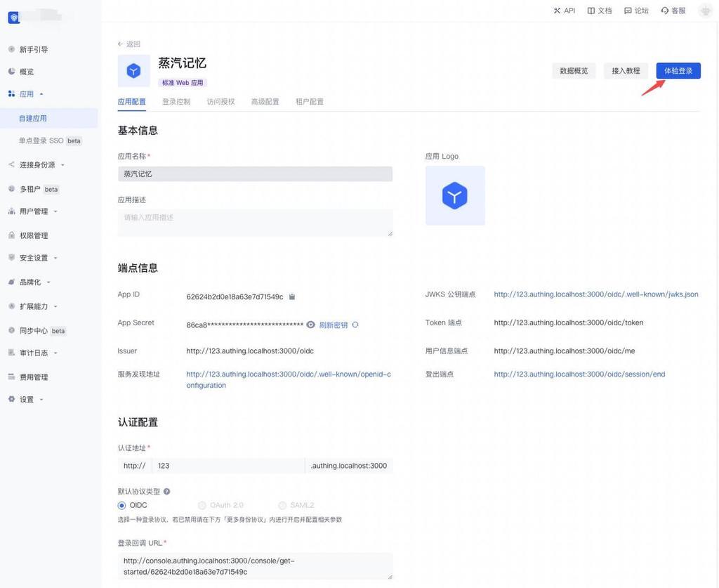
Task: Click the 设置 gear icon
Action: [x=11, y=399]
